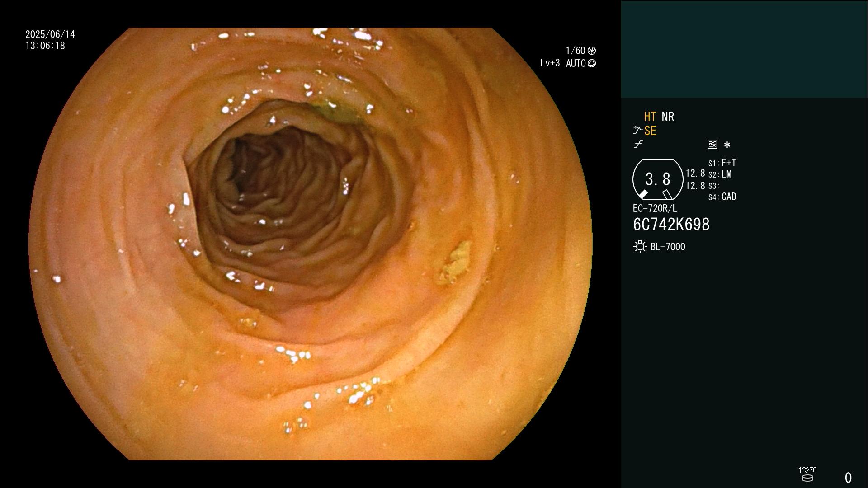The image size is (868, 488).
Task: Click the date 2025/06/14
Action: click(x=50, y=34)
